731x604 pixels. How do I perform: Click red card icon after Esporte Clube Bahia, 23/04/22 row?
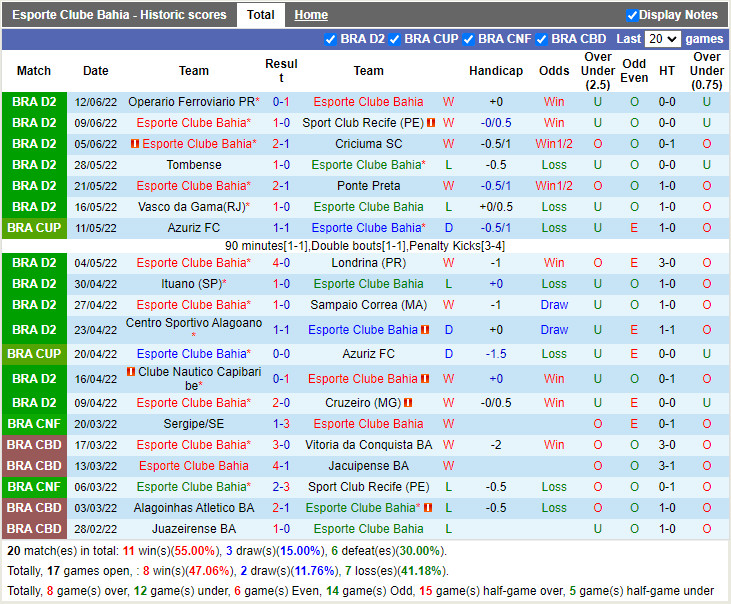click(x=425, y=330)
